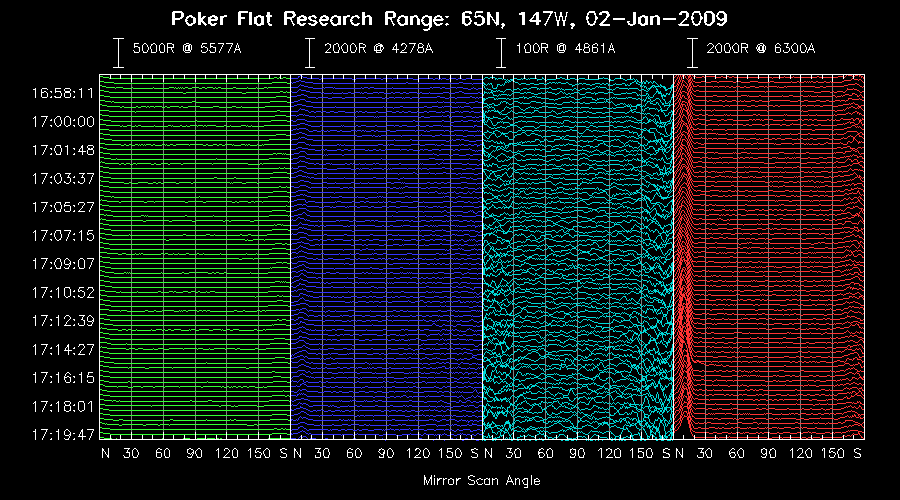The height and width of the screenshot is (500, 900).
Task: Click the S label under the red panel
Action: click(x=857, y=454)
